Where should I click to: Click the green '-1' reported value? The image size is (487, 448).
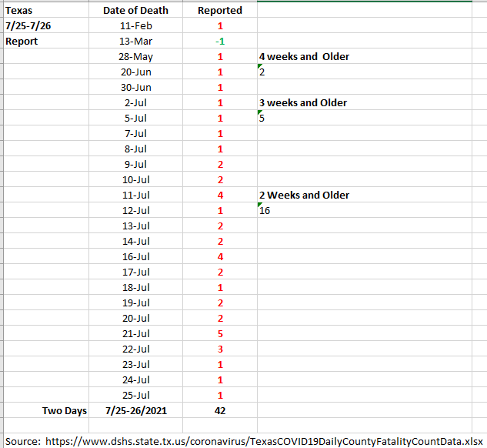[x=220, y=41]
